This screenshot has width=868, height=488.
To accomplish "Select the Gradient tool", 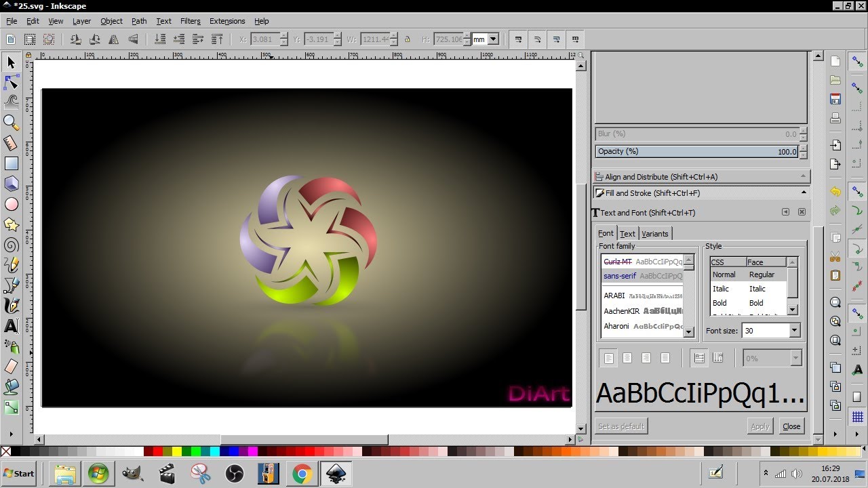I will click(x=11, y=407).
